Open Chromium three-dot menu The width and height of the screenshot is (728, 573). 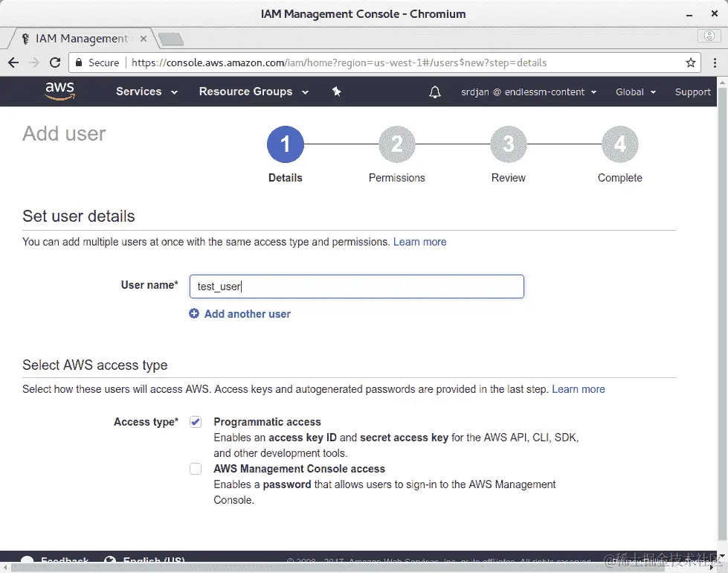click(715, 63)
